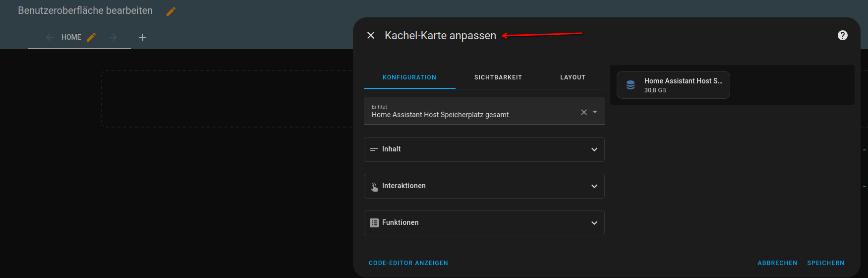Open the Entität dropdown arrow

click(x=595, y=112)
